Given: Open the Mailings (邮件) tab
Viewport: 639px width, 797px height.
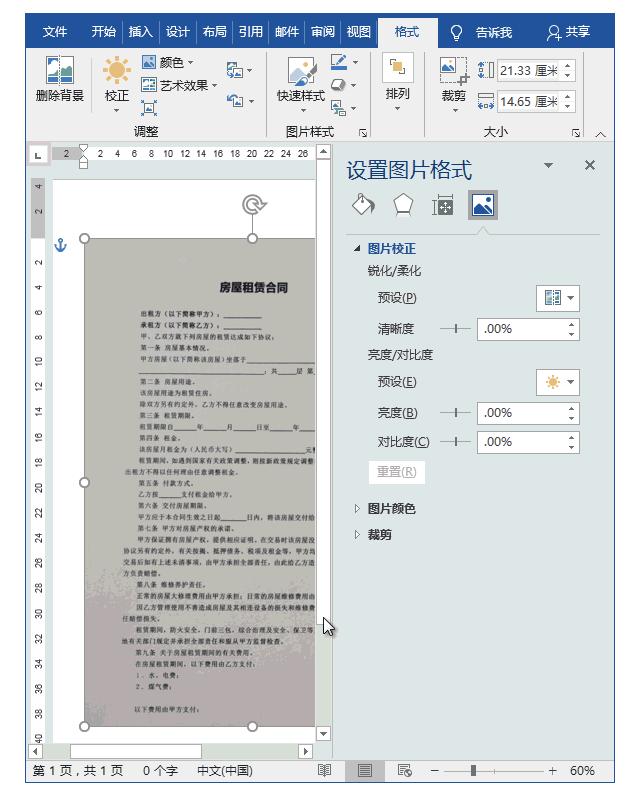Looking at the screenshot, I should [x=287, y=32].
